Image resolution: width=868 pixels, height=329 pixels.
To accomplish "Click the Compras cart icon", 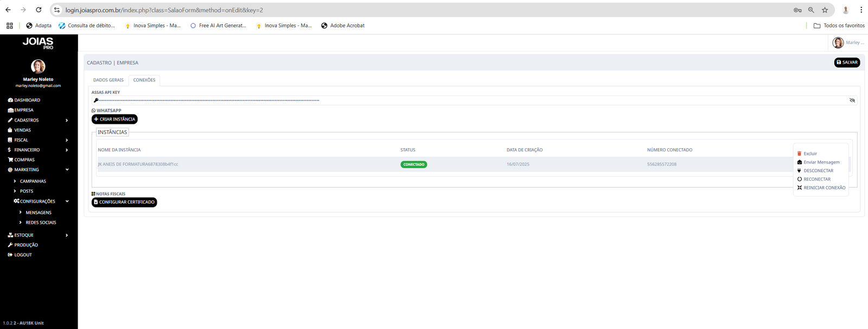I will tap(10, 160).
